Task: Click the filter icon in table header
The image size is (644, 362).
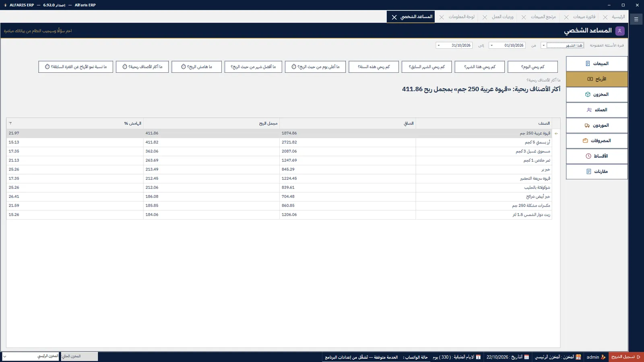Action: pyautogui.click(x=10, y=123)
